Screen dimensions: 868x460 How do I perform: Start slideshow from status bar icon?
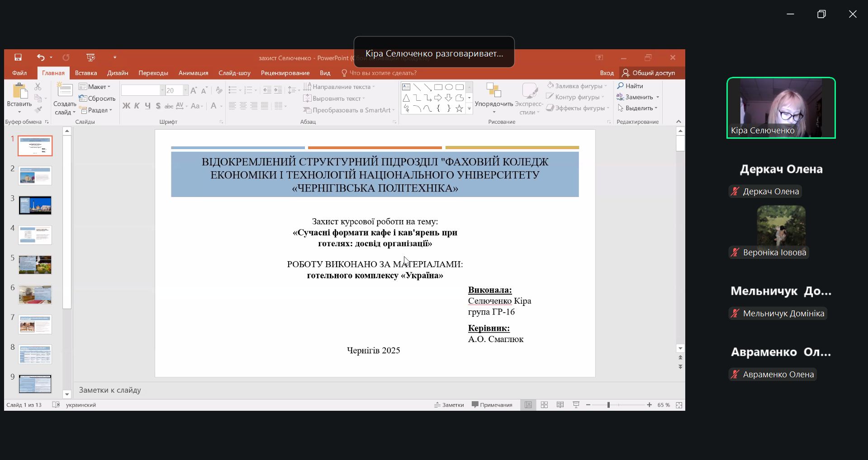(x=576, y=405)
